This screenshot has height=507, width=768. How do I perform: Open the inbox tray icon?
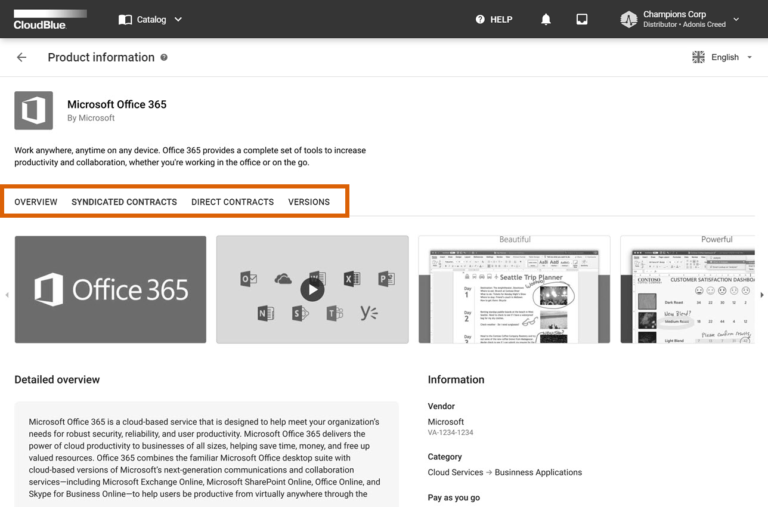coord(582,19)
